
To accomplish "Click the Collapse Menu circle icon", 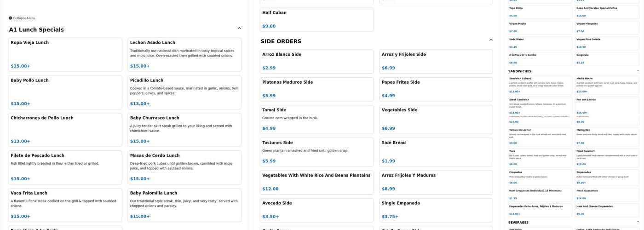I will click(x=11, y=18).
